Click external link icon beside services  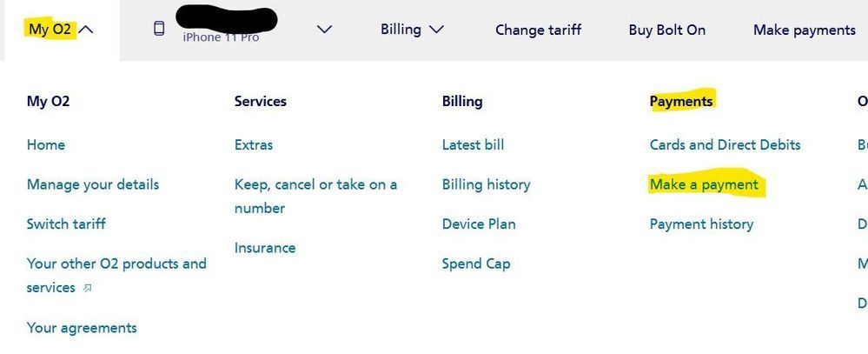87,288
